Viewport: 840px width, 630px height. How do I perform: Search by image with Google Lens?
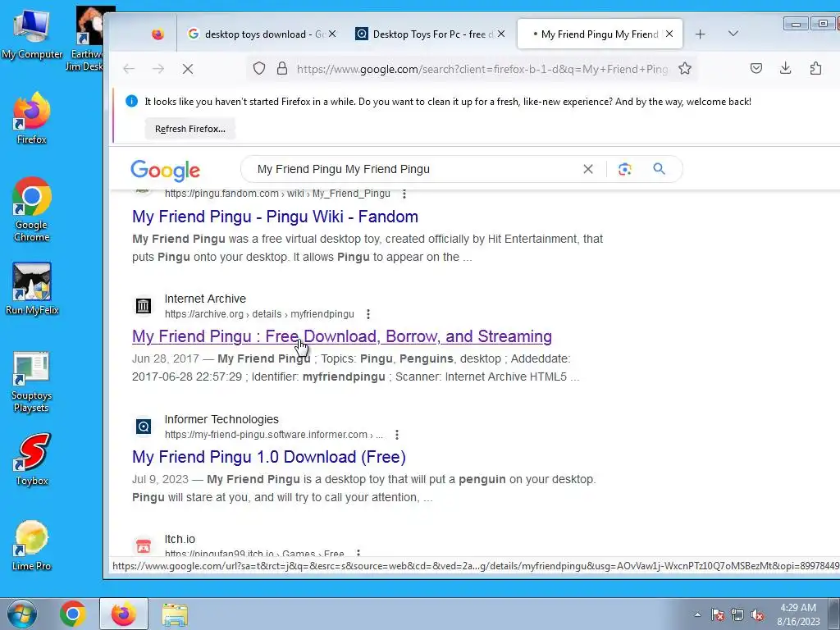pyautogui.click(x=624, y=169)
